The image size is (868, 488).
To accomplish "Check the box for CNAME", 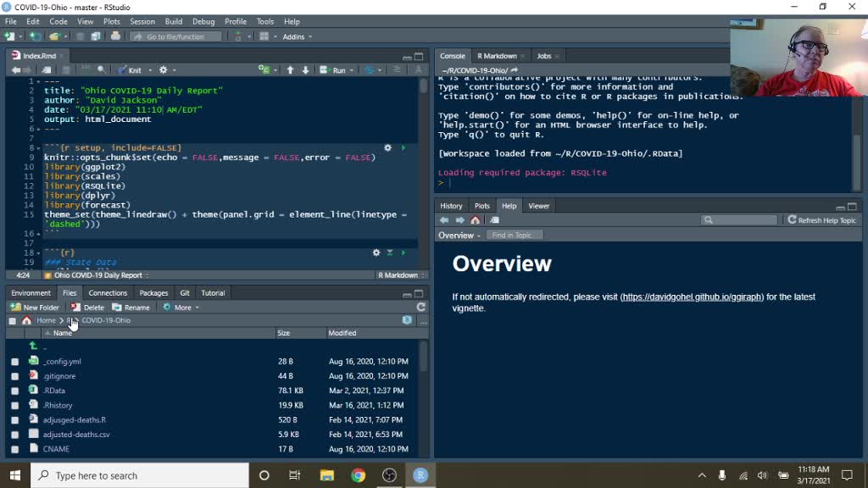I will 15,449.
